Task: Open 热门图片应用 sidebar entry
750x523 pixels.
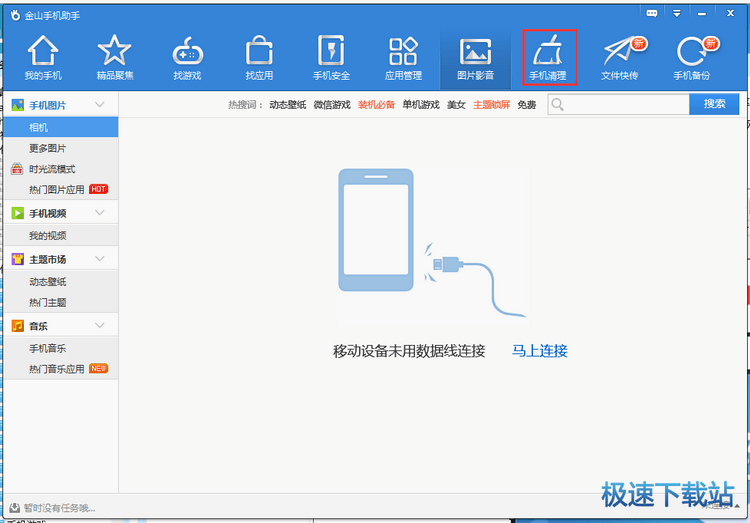Action: (x=61, y=189)
